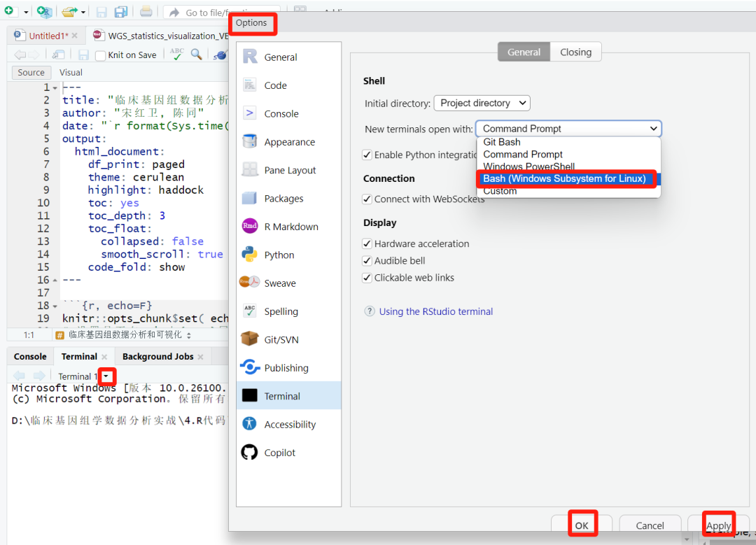This screenshot has height=545, width=756.
Task: Open the Initial directory dropdown
Action: point(482,103)
